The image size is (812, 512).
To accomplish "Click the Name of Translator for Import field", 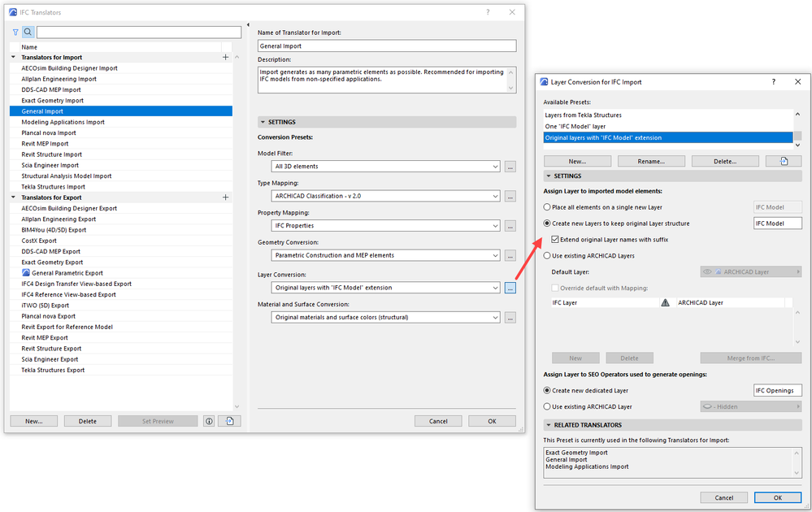I will pos(387,46).
